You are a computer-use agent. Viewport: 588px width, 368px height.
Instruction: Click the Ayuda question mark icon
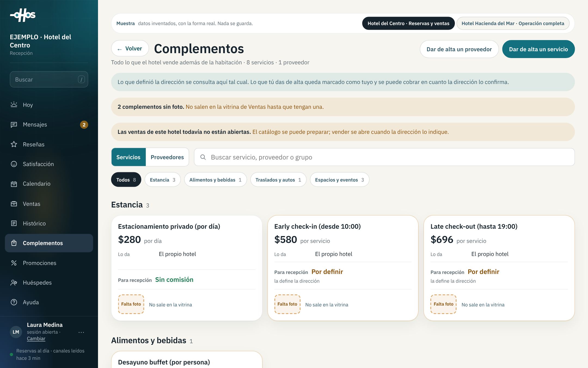point(14,302)
